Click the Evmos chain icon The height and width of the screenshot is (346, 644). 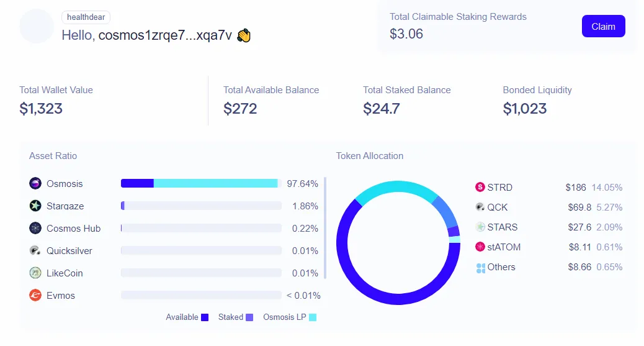35,295
